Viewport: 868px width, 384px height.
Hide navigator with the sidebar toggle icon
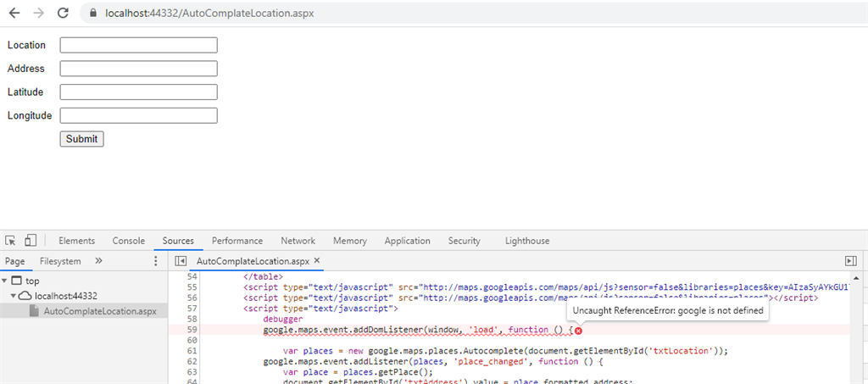180,261
